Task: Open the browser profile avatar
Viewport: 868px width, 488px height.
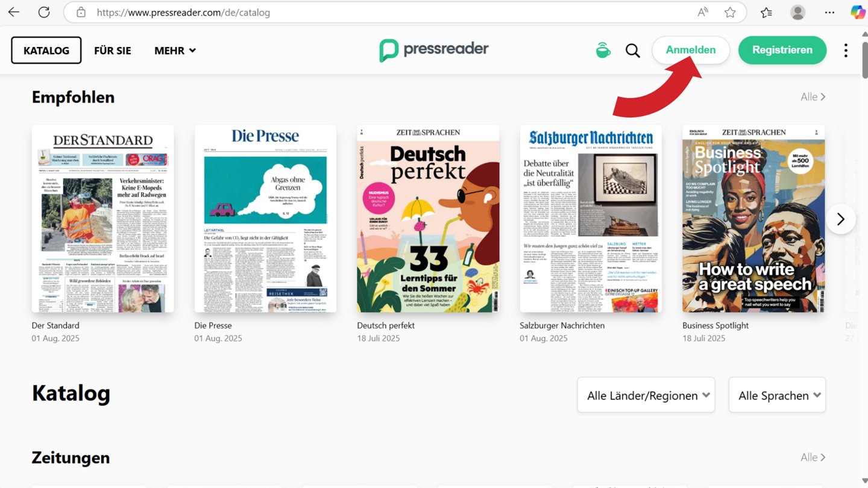Action: pyautogui.click(x=798, y=12)
